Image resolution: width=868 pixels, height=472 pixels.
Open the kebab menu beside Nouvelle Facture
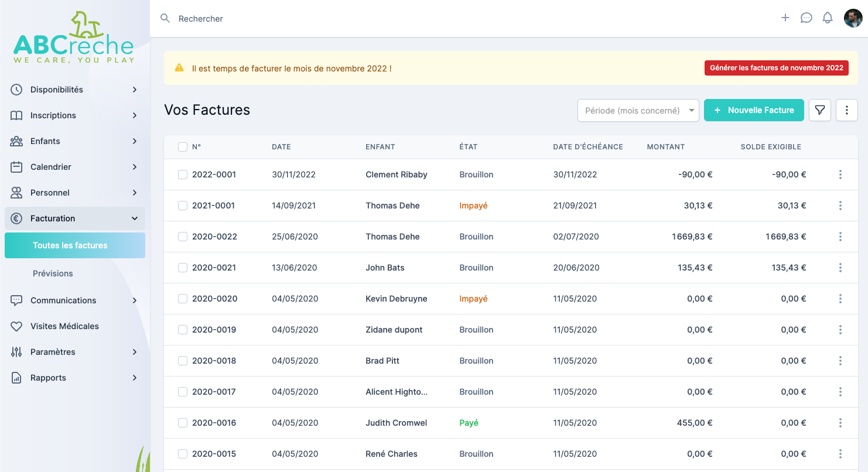(x=847, y=110)
